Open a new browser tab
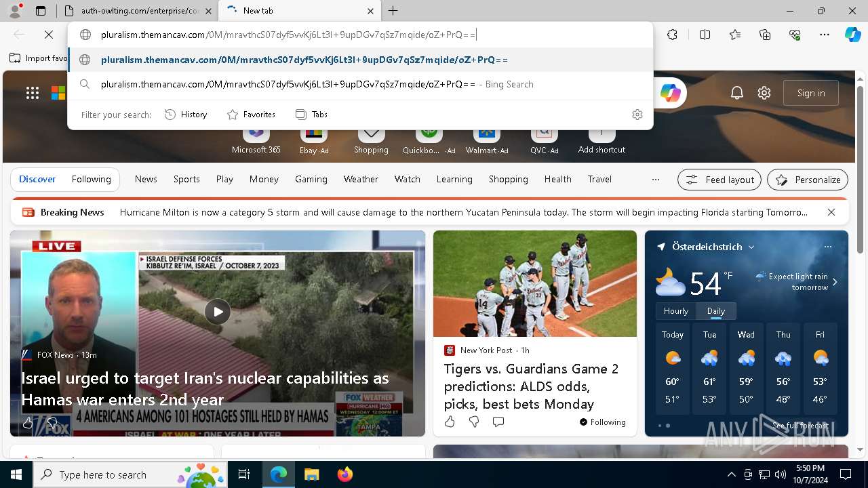Viewport: 868px width, 488px height. tap(393, 11)
